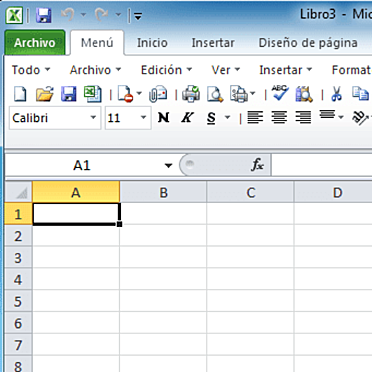Image resolution: width=372 pixels, height=372 pixels.
Task: Align cell text to the right
Action: tap(303, 118)
